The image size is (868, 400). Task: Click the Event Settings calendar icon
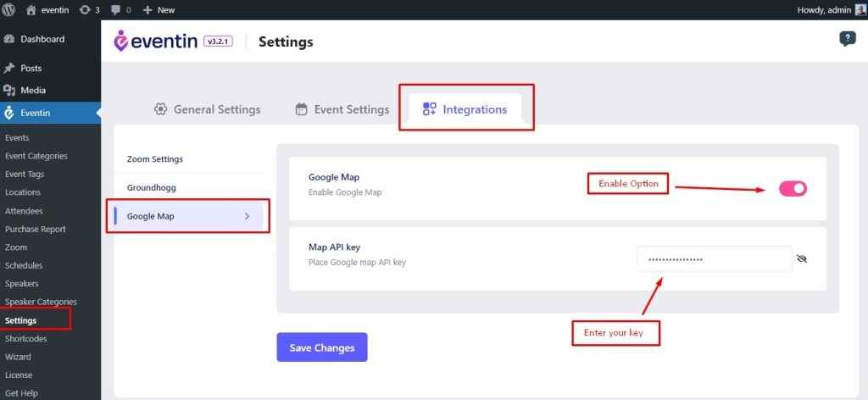tap(301, 109)
